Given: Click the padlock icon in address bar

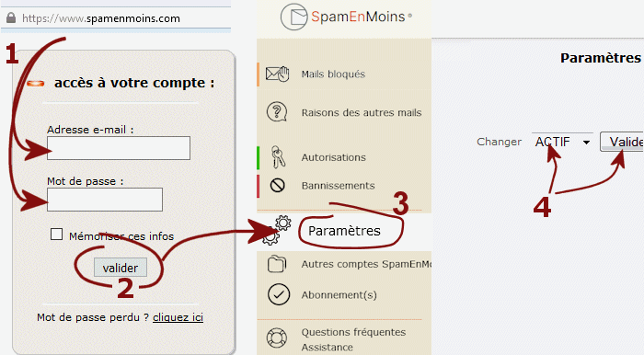Looking at the screenshot, I should tap(11, 17).
